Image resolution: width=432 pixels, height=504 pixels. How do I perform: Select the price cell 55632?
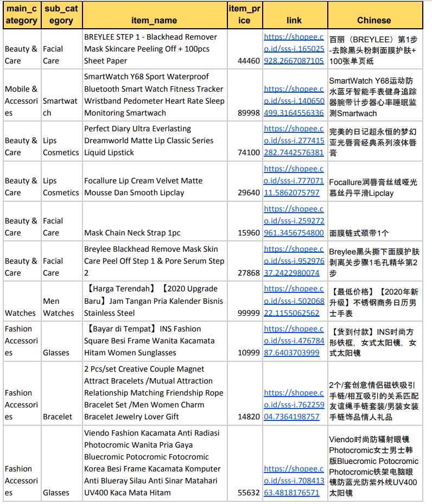point(245,463)
